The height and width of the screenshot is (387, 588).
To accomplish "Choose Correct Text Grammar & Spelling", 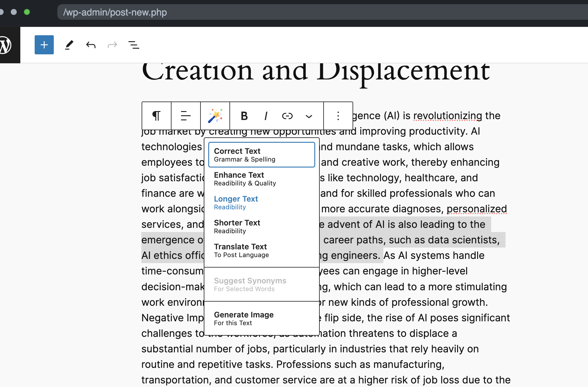I will [x=262, y=155].
